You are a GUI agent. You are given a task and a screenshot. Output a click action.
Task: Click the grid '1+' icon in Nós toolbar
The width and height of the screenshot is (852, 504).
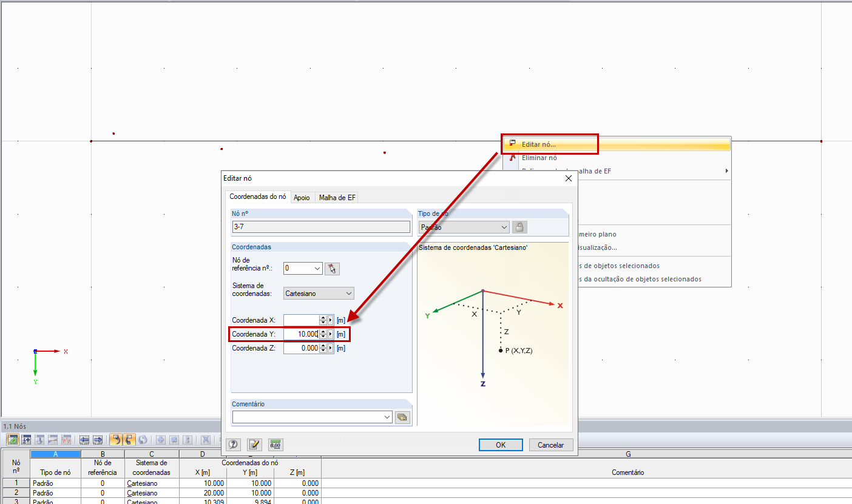tap(26, 440)
